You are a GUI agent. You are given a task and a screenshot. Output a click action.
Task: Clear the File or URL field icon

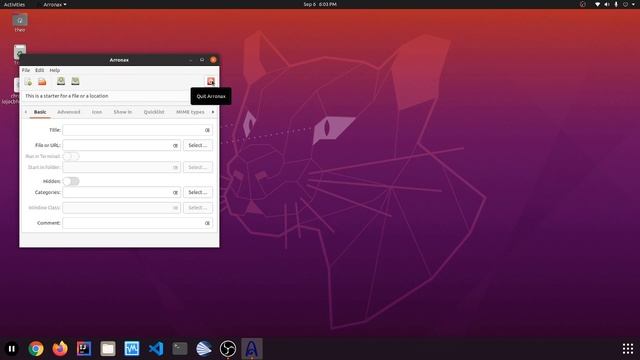(176, 145)
